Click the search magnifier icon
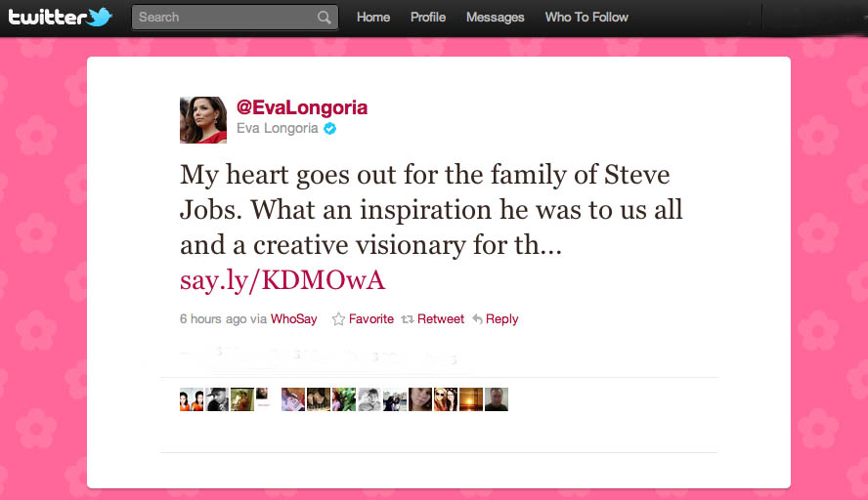 [x=325, y=18]
